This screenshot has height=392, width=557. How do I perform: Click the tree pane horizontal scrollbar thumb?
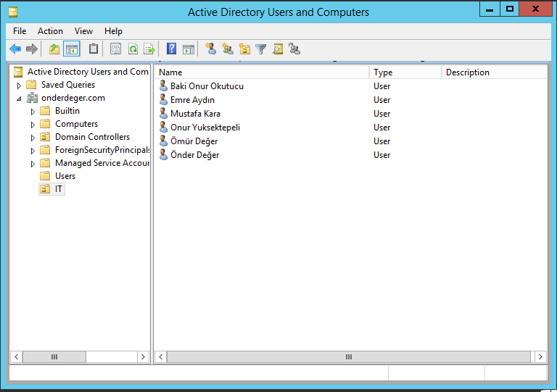tap(54, 357)
